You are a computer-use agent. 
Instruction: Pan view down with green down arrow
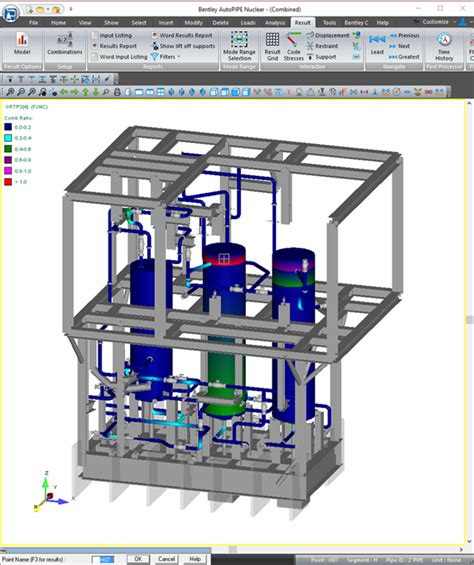tap(96, 92)
